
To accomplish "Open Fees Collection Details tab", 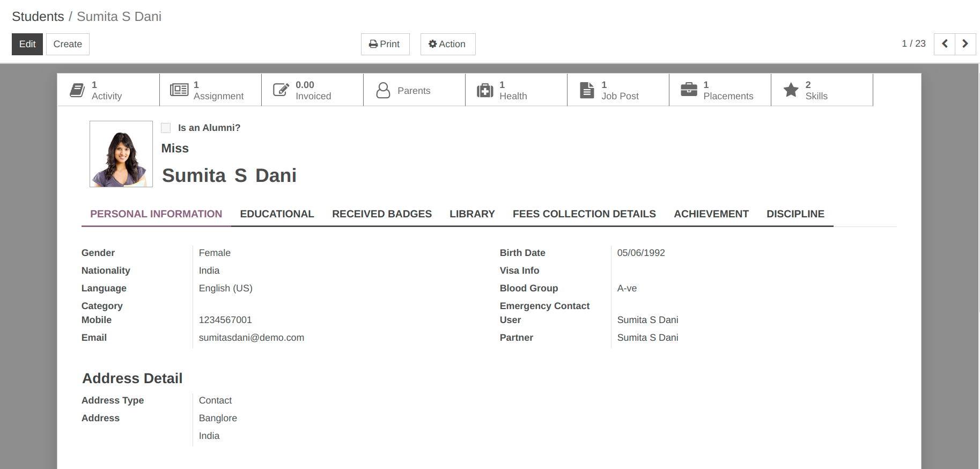I will coord(584,214).
